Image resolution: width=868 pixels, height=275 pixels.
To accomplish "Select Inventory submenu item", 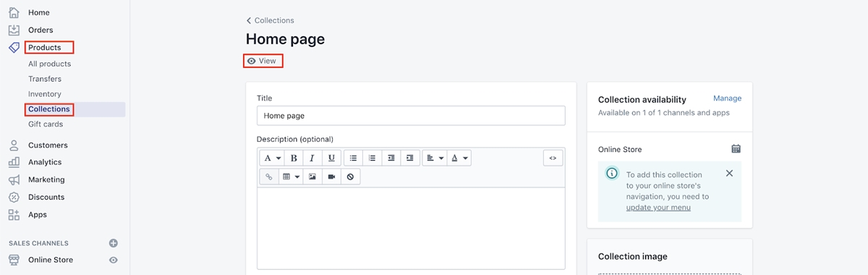I will (45, 94).
